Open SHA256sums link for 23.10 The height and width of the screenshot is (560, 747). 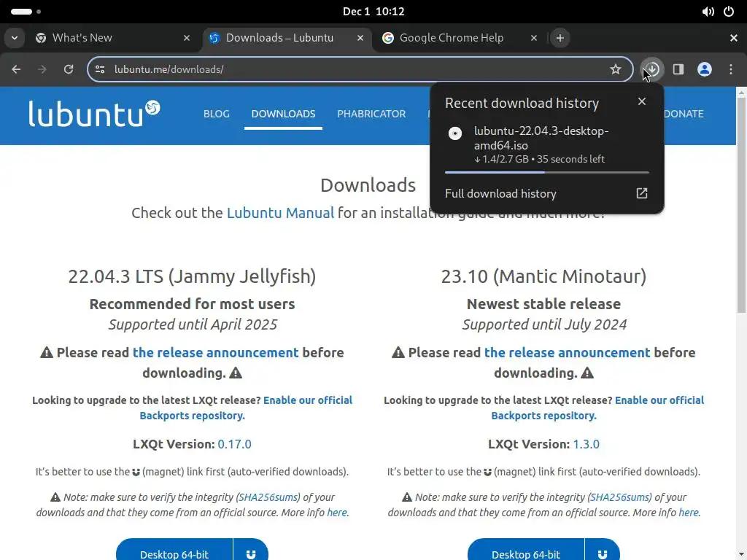(620, 497)
